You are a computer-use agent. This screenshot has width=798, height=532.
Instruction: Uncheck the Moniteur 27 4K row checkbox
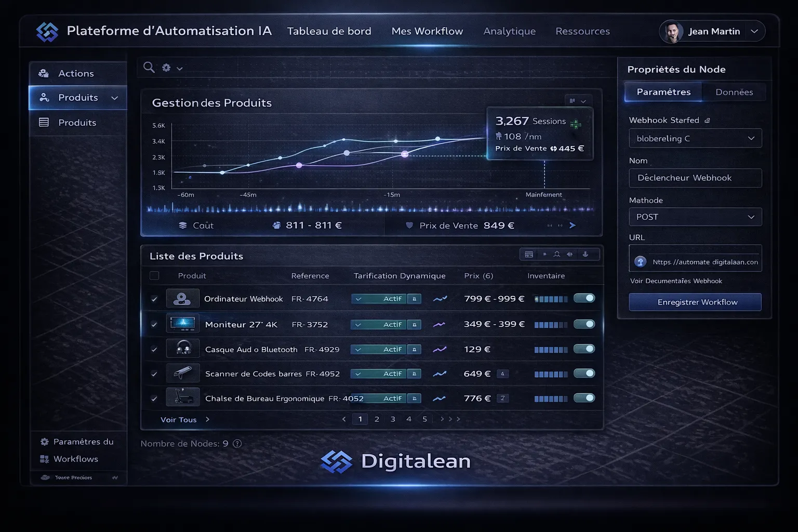tap(154, 324)
